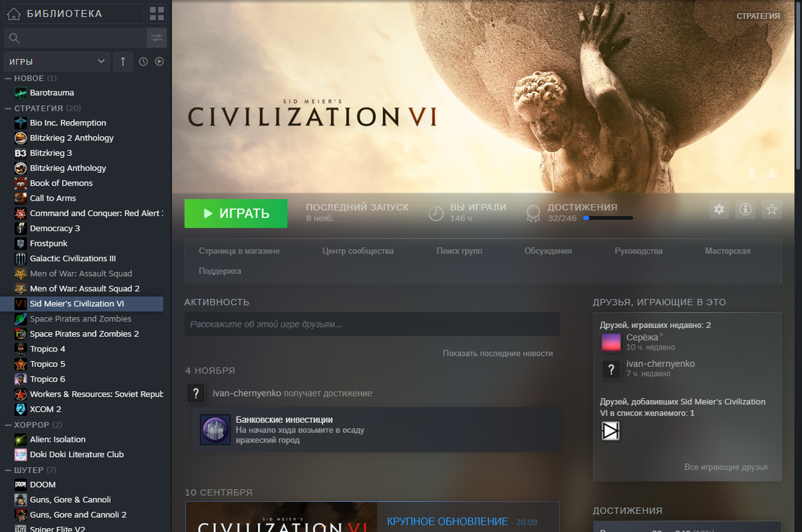
Task: Open advanced search filter options
Action: [x=157, y=37]
